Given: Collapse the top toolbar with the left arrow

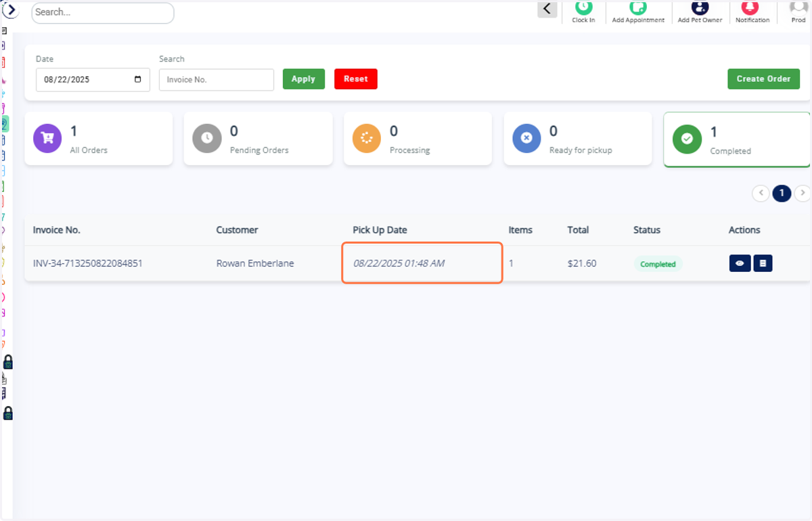Looking at the screenshot, I should pyautogui.click(x=547, y=9).
